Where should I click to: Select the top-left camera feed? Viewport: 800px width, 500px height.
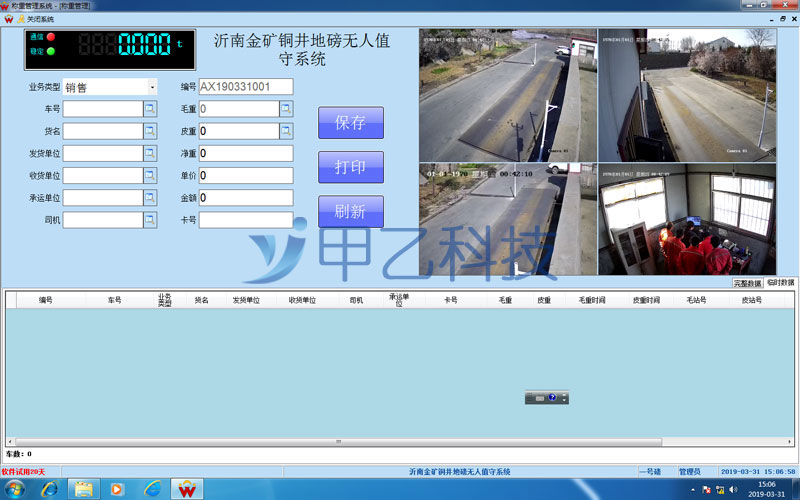click(x=507, y=95)
